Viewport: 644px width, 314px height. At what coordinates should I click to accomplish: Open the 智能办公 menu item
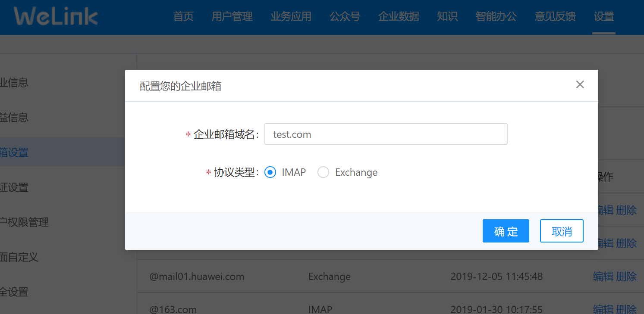tap(496, 17)
